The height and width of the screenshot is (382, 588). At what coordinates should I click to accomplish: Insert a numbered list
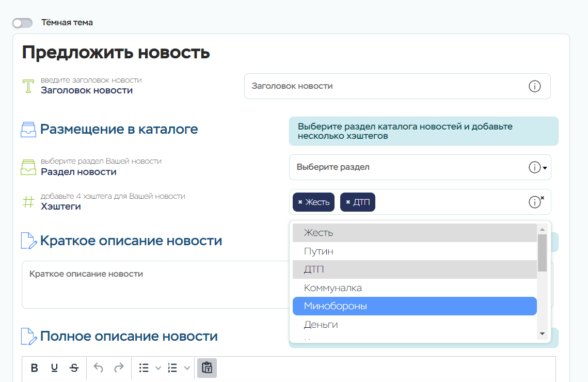173,368
